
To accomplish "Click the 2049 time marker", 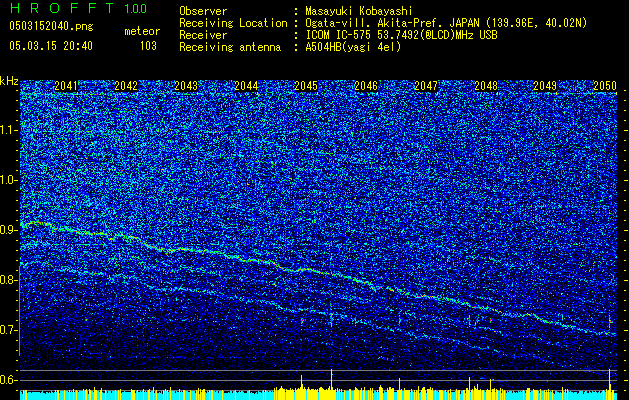I will (545, 86).
